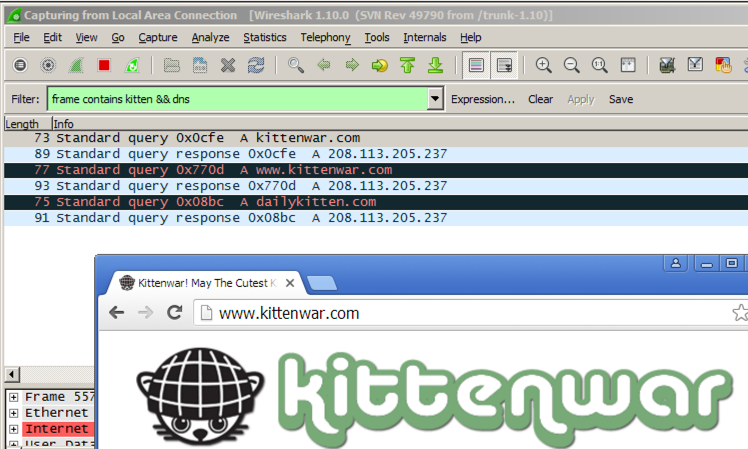Find a packet magnifier icon
748x449 pixels.
coord(296,65)
